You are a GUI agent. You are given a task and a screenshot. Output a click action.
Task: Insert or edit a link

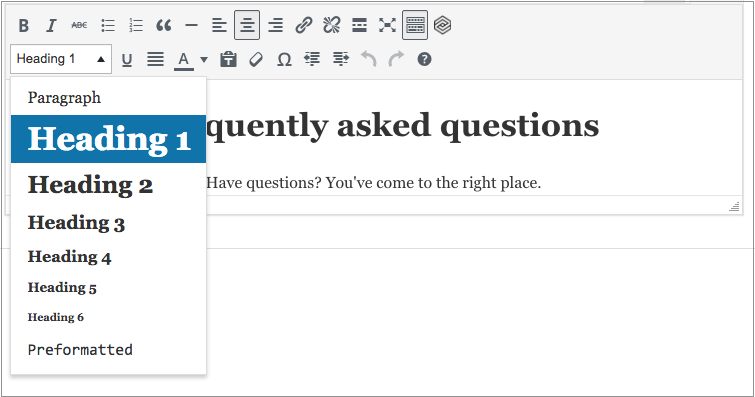point(303,25)
